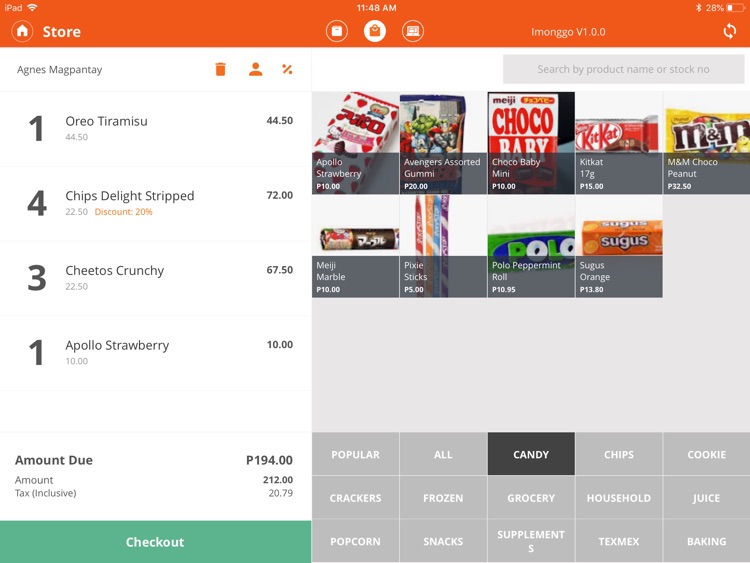Tap customer name Agnes Magpantay

[60, 70]
